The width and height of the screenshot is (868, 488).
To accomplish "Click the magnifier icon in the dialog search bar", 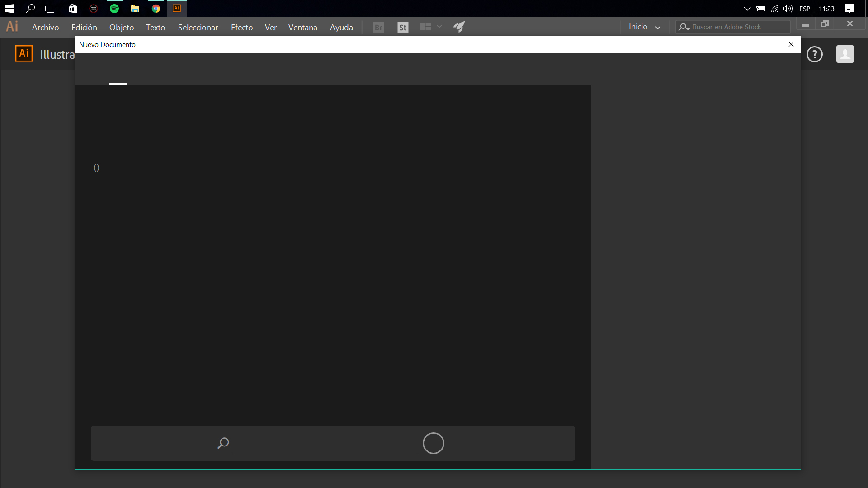I will pyautogui.click(x=223, y=443).
